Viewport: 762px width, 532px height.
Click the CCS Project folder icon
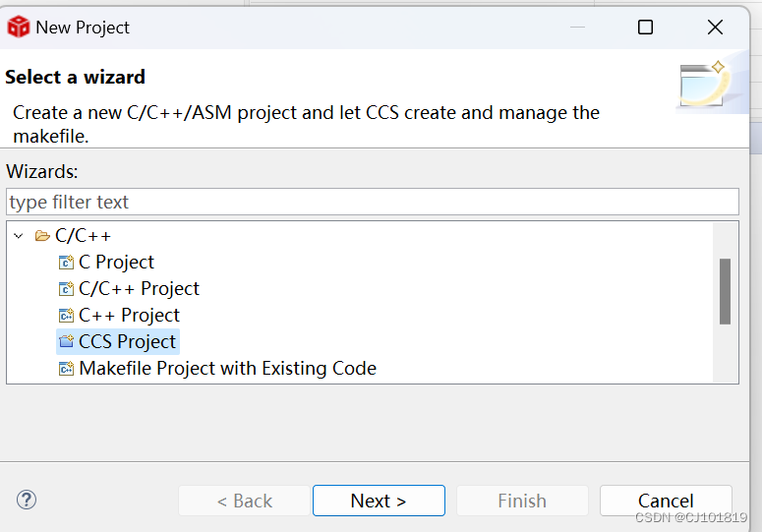tap(66, 342)
